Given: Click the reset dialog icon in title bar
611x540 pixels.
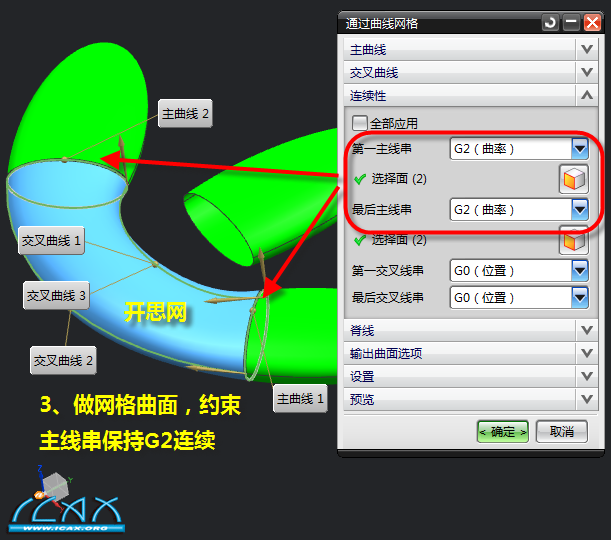Looking at the screenshot, I should 550,23.
